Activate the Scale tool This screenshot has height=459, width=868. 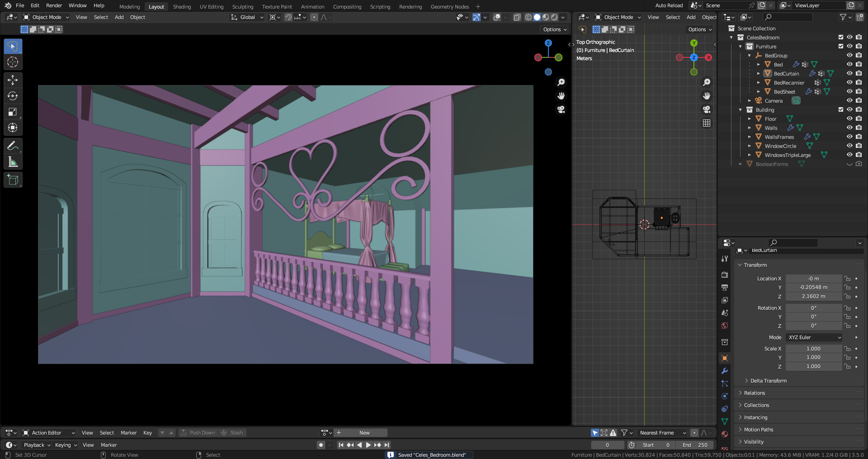pyautogui.click(x=13, y=112)
